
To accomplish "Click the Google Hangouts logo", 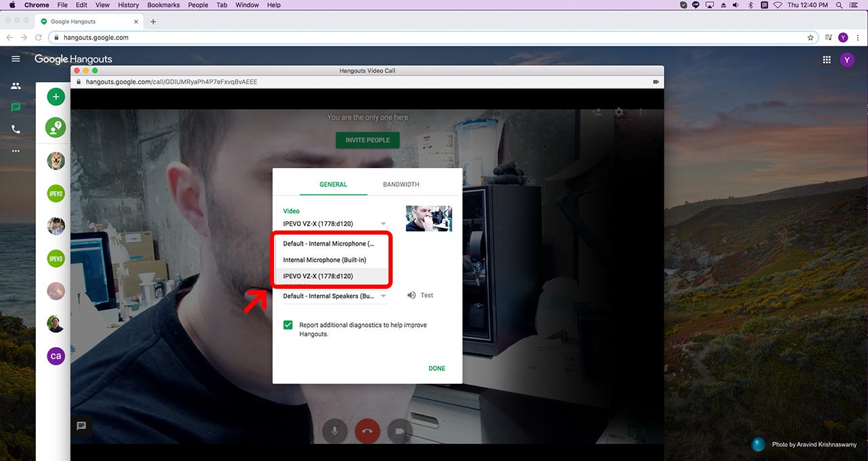I will click(x=73, y=59).
